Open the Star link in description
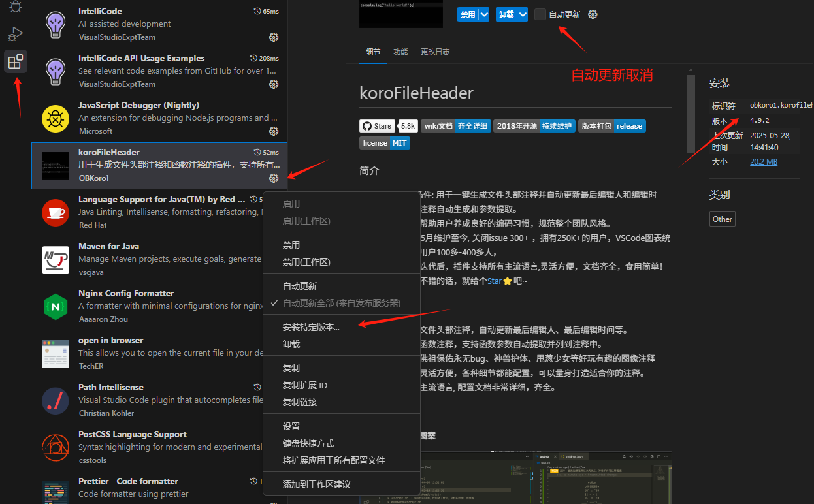The image size is (814, 504). (495, 281)
